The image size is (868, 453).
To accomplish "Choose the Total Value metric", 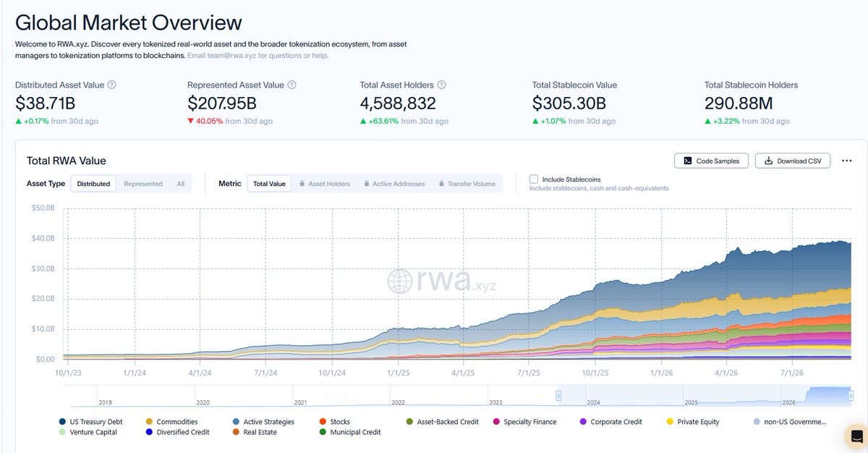I will [269, 184].
